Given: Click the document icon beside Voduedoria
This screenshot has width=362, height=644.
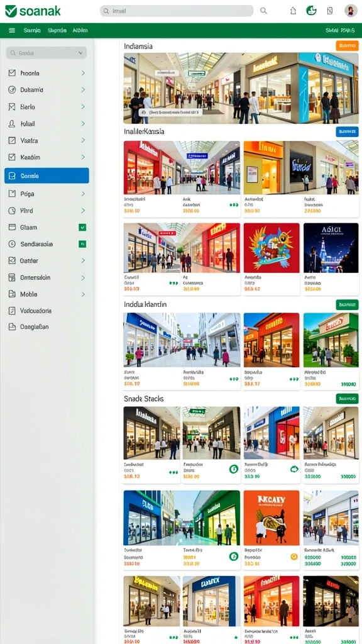Looking at the screenshot, I should click(12, 311).
